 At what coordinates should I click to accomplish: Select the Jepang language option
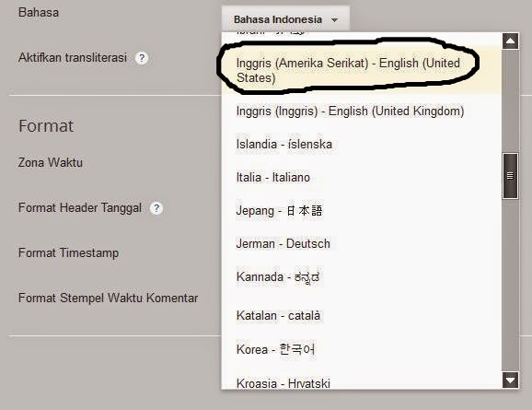362,211
